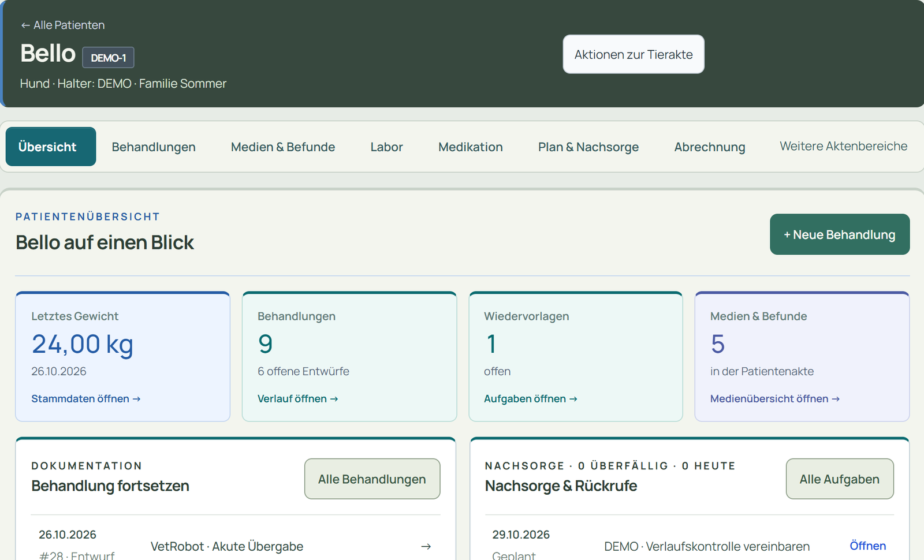The image size is (924, 560).
Task: Click the '6 offene Entwürfe' text
Action: tap(303, 371)
